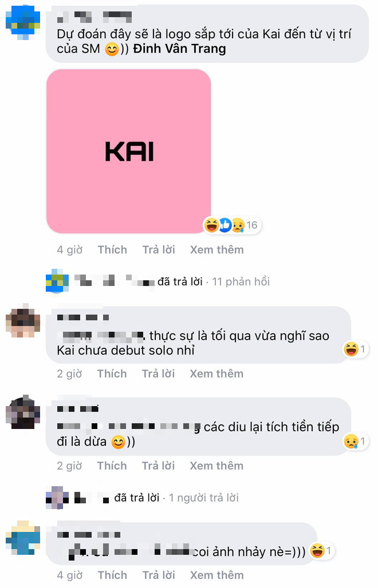Open the tagged name Đinh Vân Trang
The height and width of the screenshot is (588, 378).
click(180, 49)
